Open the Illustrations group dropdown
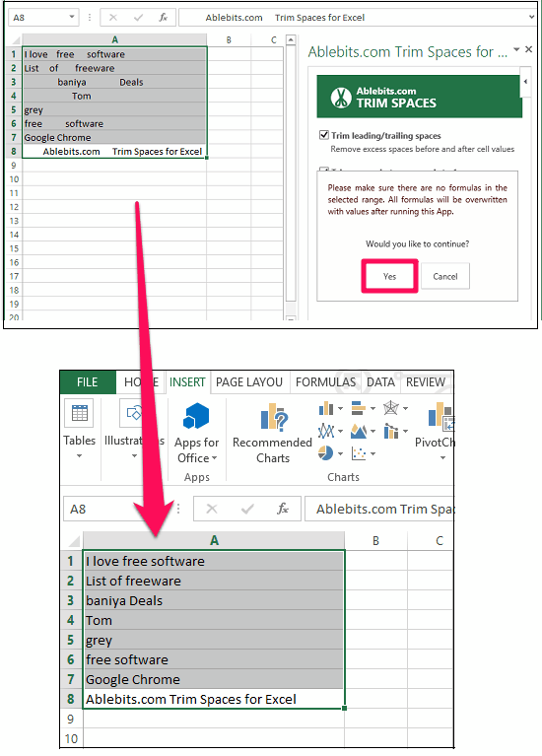Screen dimensions: 542x756 [134, 429]
